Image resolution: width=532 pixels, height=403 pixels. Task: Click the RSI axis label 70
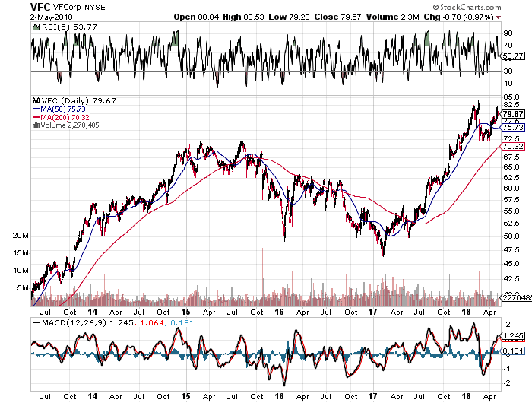[508, 46]
